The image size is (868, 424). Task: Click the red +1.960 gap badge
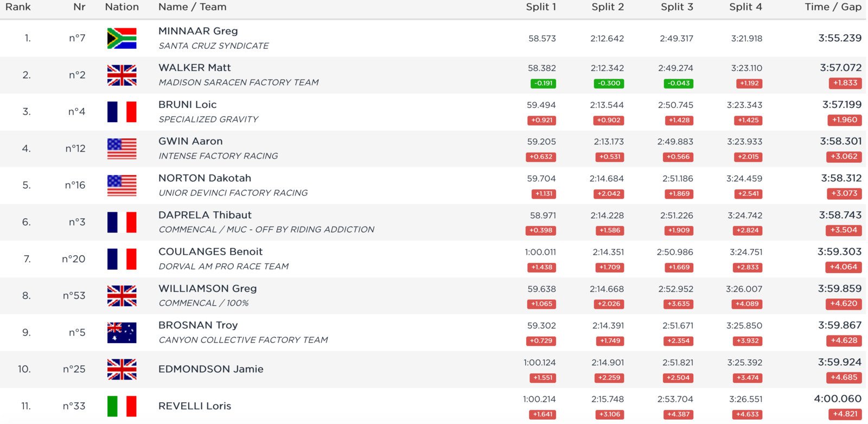click(x=845, y=120)
